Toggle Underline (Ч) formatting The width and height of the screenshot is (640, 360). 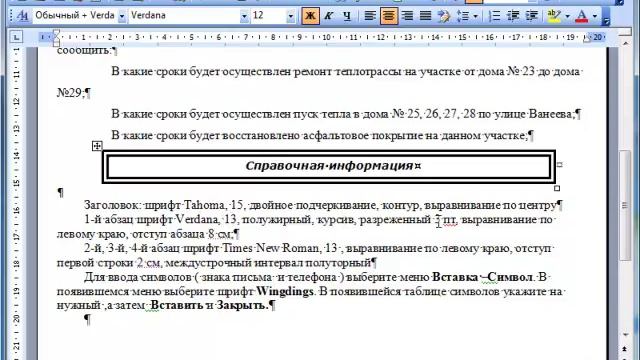pos(347,16)
